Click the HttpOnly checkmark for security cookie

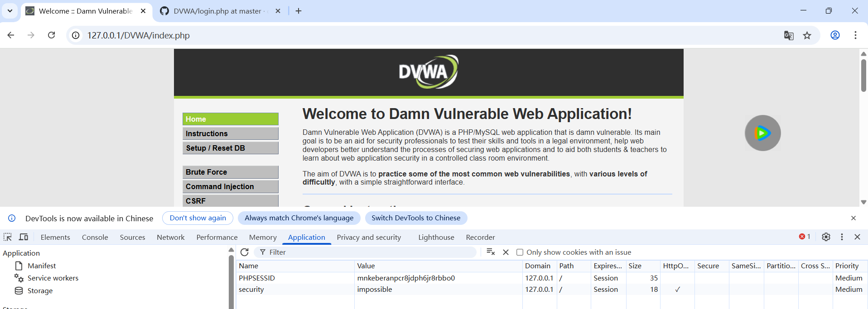677,290
